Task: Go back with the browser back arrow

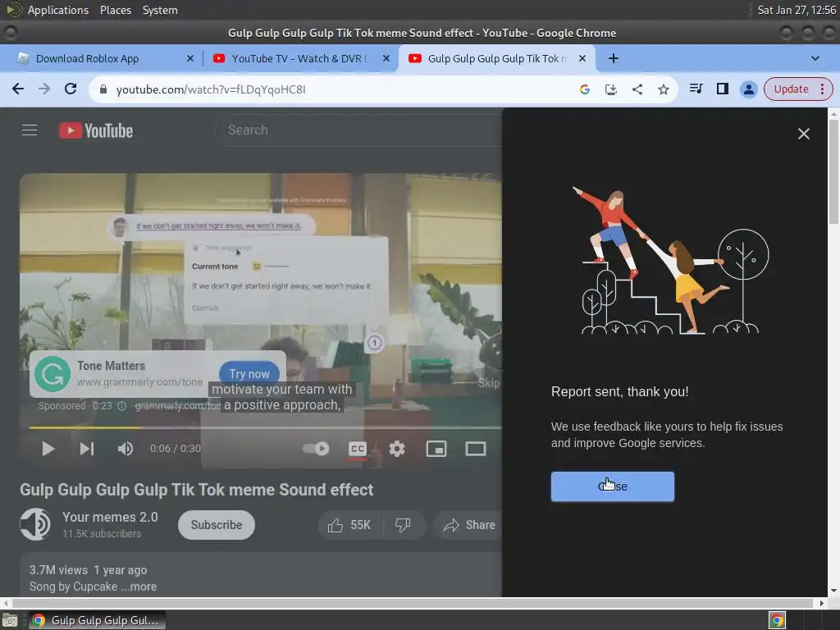Action: click(18, 89)
